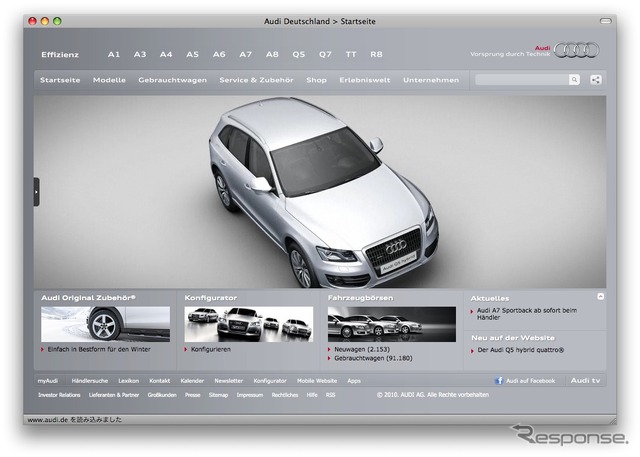Open Sitemap footer link

(x=218, y=395)
